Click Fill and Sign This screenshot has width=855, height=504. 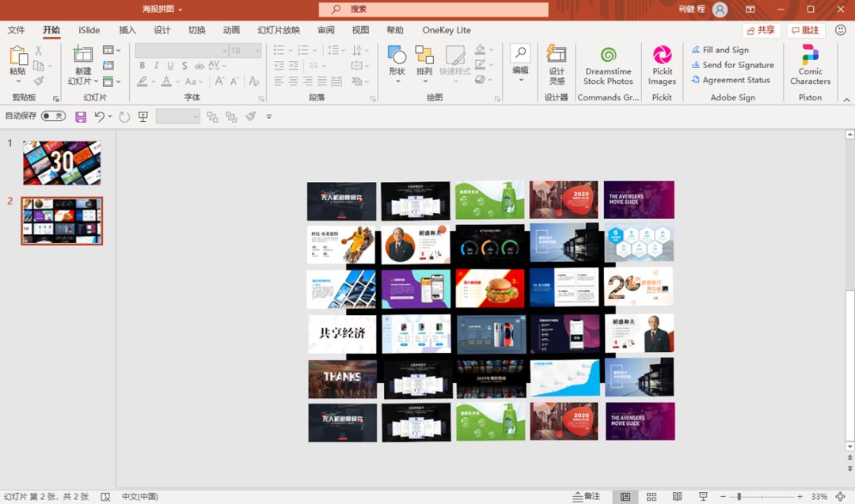[x=720, y=50]
